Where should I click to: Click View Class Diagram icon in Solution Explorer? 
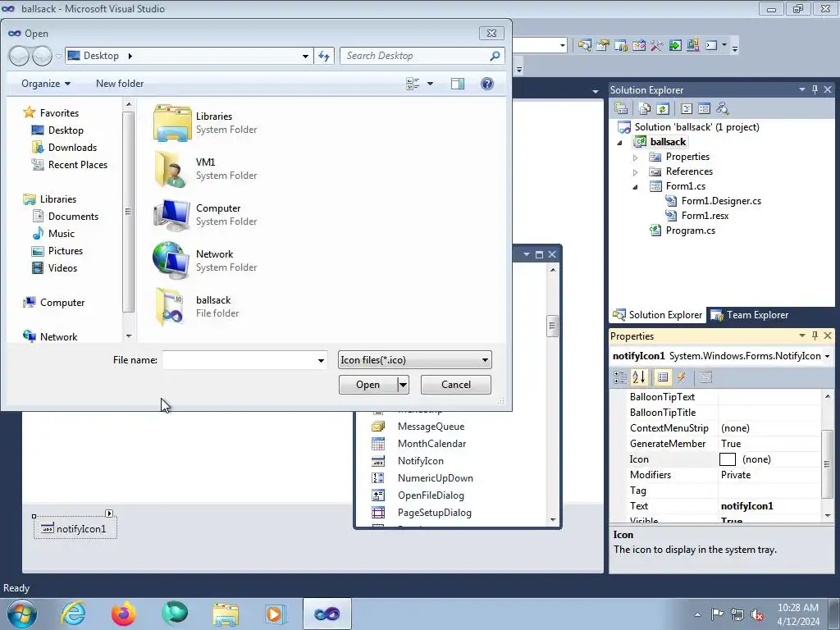coord(723,109)
